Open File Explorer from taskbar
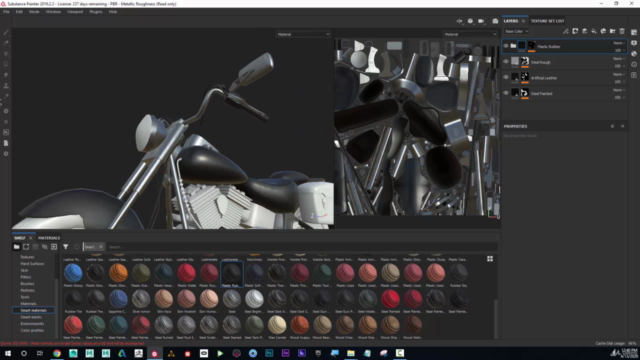 tap(351, 353)
